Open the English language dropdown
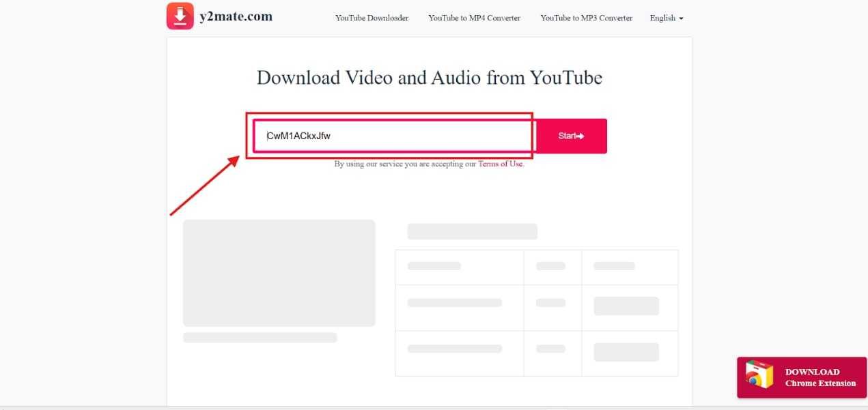Image resolution: width=868 pixels, height=410 pixels. [666, 18]
